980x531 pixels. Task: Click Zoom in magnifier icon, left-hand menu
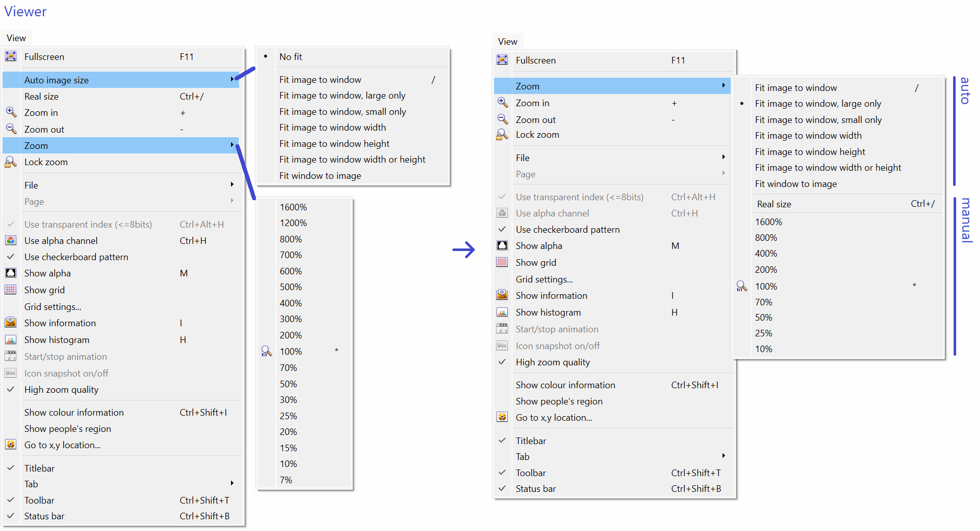[11, 112]
